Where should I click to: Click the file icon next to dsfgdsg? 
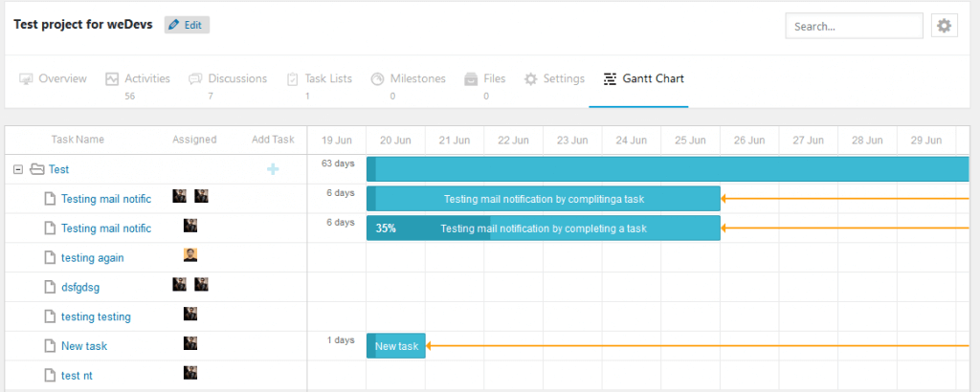50,287
